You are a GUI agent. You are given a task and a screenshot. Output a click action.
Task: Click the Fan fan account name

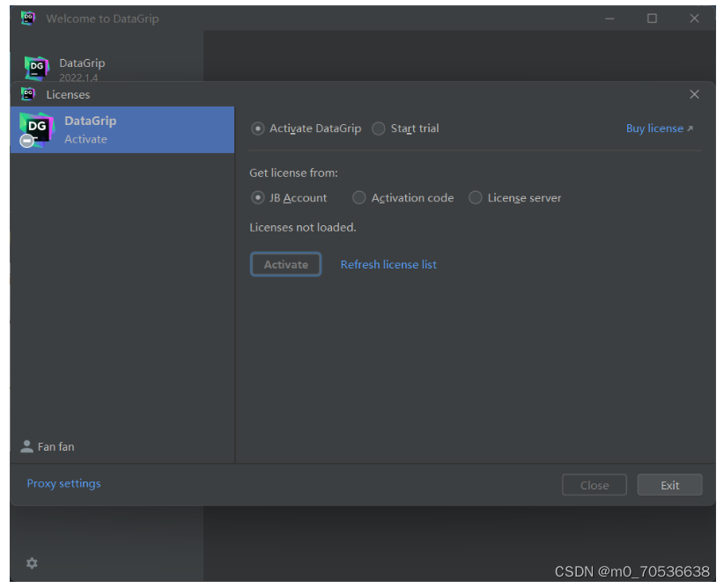(x=55, y=447)
